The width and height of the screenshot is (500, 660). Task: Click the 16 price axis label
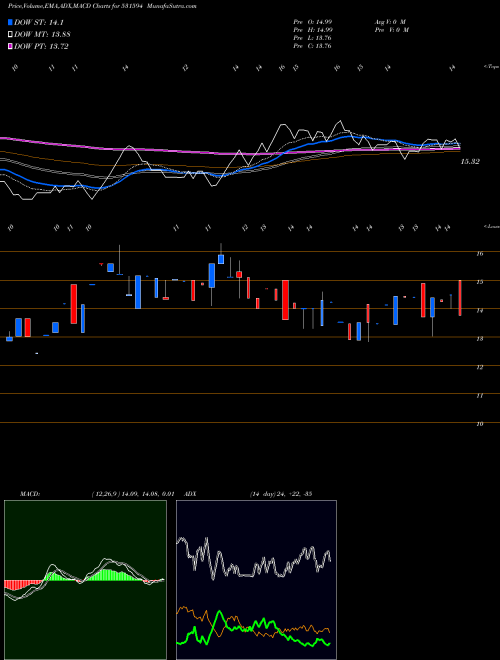479,253
